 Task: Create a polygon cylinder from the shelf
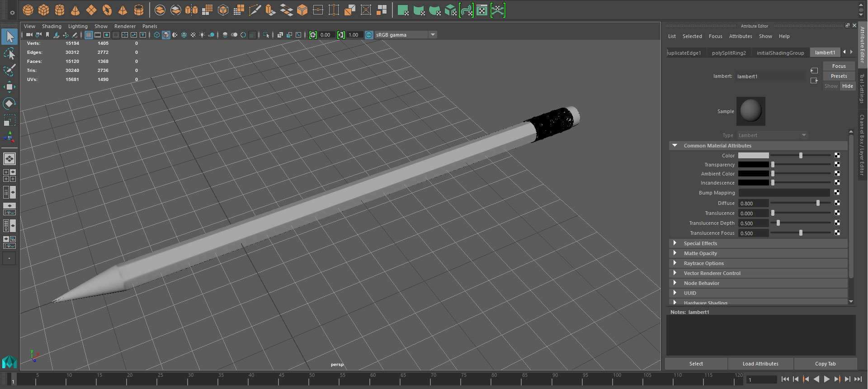click(x=60, y=10)
